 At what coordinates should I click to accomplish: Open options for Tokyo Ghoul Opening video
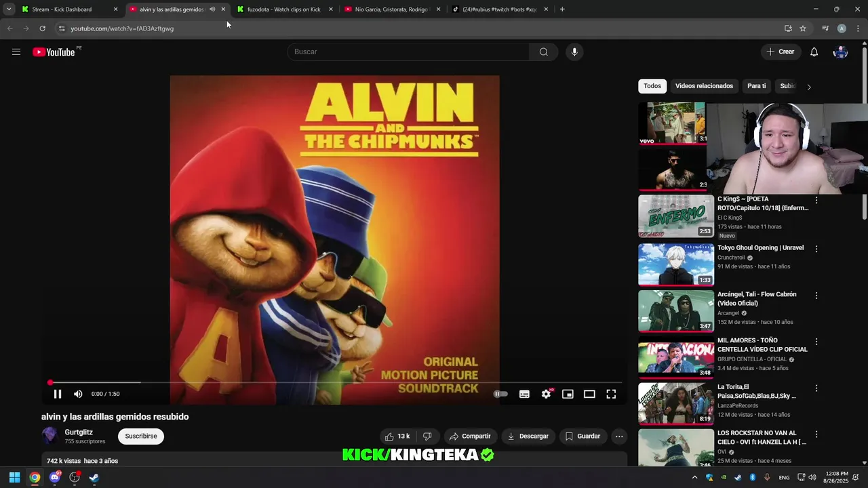pyautogui.click(x=816, y=249)
